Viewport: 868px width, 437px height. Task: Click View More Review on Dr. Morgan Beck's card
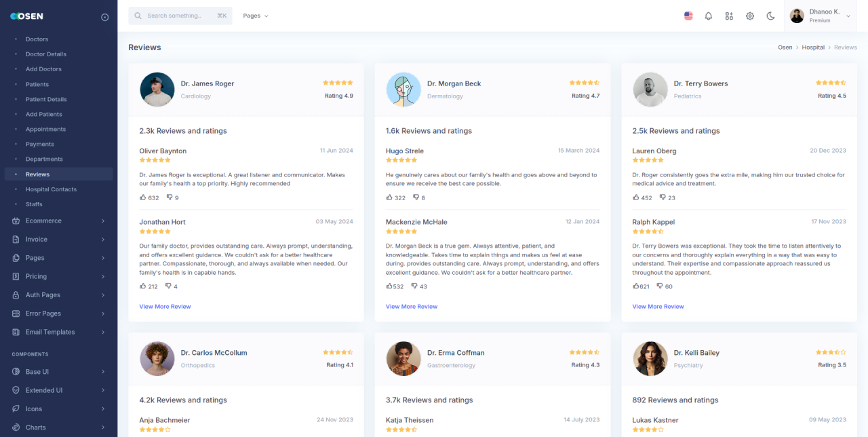[412, 307]
